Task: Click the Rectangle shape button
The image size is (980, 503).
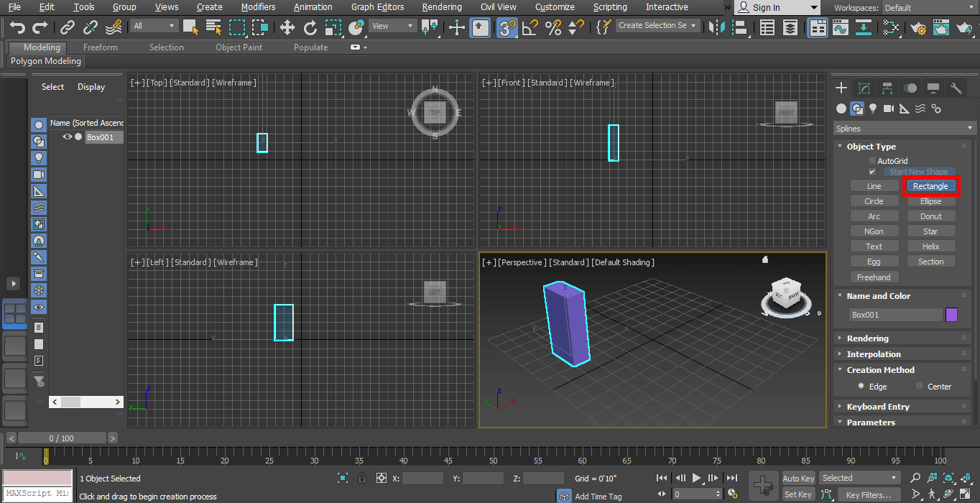Action: 931,185
